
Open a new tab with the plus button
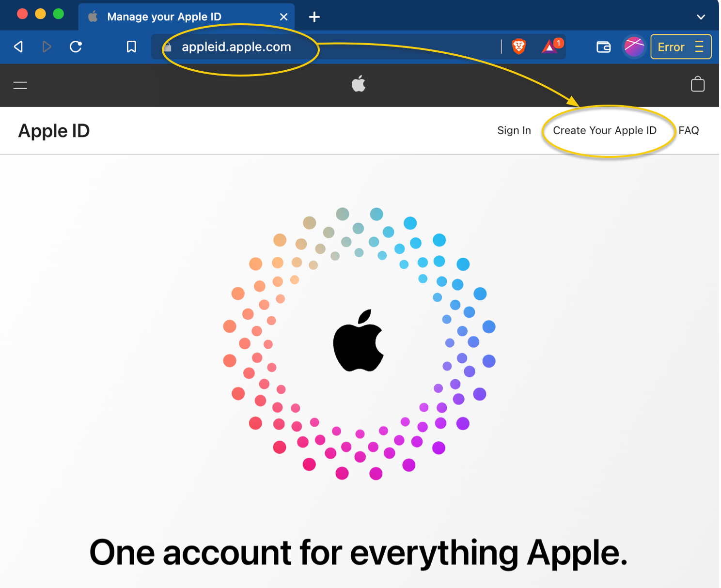coord(314,17)
